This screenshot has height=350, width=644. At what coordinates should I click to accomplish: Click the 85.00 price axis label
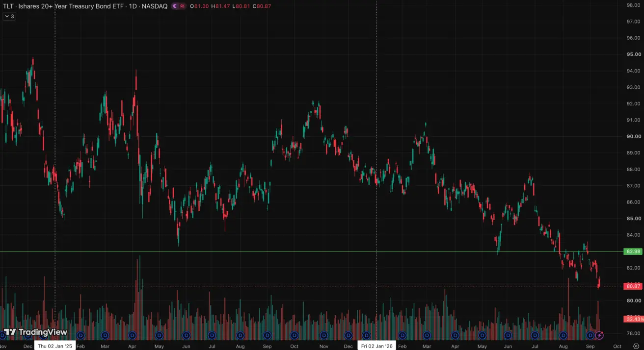(634, 218)
